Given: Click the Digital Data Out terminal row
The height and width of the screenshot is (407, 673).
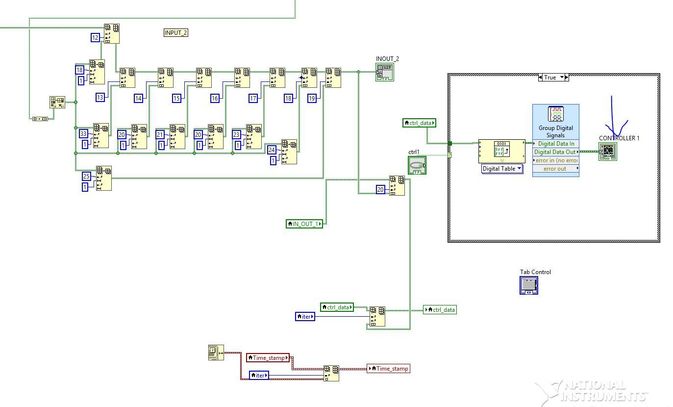Looking at the screenshot, I should pyautogui.click(x=556, y=152).
